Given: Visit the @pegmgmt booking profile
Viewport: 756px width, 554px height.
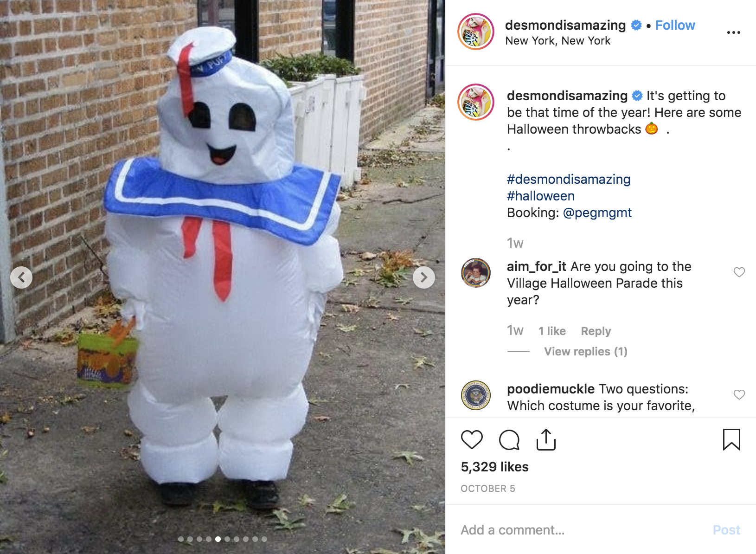Looking at the screenshot, I should [597, 213].
